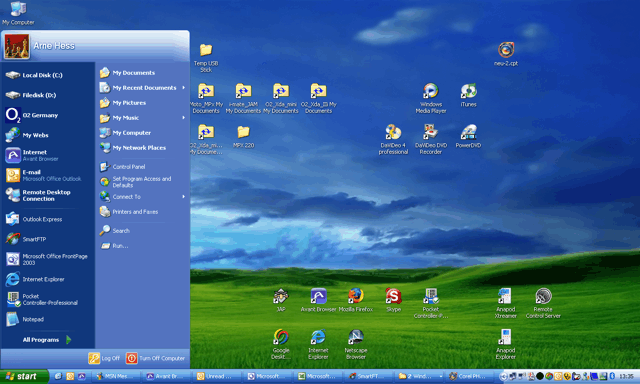
Task: Open Anapod Explorer desktop shortcut
Action: (506, 344)
